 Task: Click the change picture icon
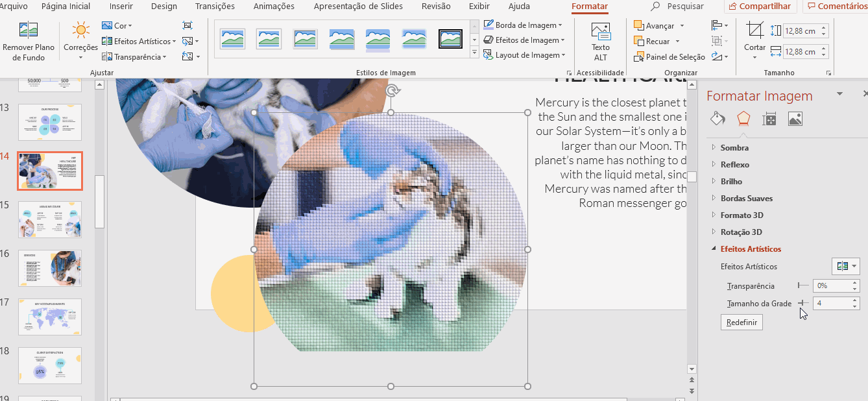(x=189, y=42)
